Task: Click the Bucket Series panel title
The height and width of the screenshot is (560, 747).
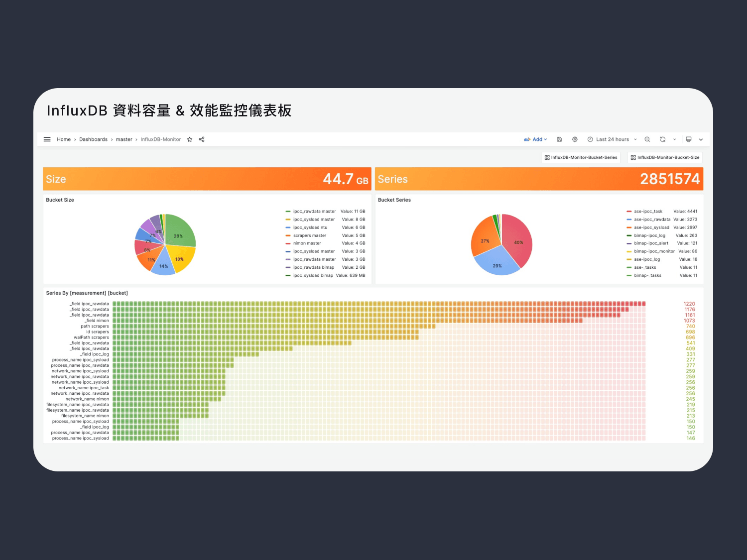Action: [x=394, y=200]
